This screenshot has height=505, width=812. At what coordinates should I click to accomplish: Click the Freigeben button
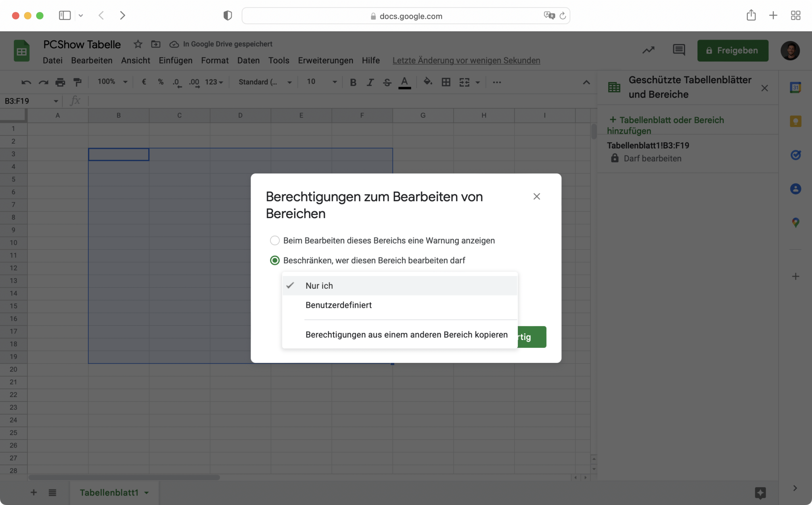pyautogui.click(x=732, y=50)
